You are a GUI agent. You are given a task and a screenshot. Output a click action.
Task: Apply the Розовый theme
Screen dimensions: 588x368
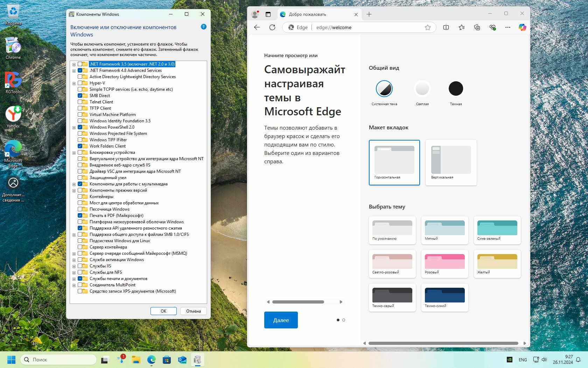click(x=444, y=264)
